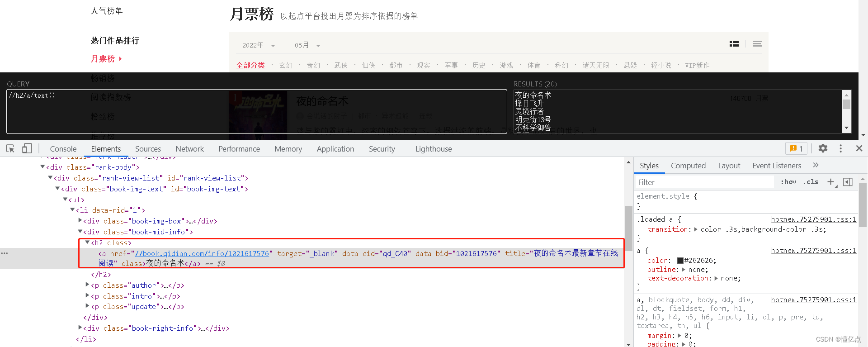This screenshot has height=347, width=868.
Task: Collapse the book-mid-info div node
Action: click(80, 232)
